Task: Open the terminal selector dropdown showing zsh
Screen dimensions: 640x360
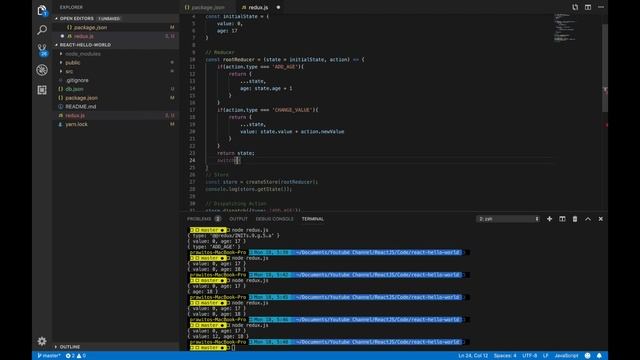Action: [508, 219]
